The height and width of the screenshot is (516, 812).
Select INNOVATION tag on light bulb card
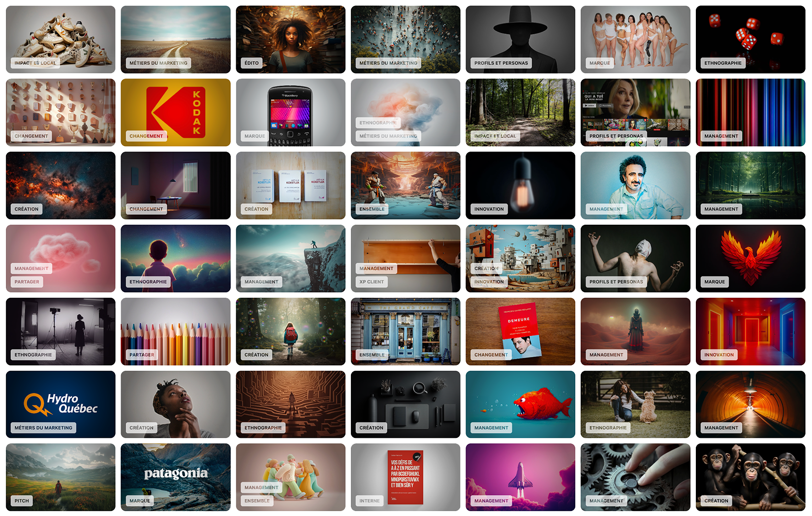489,209
